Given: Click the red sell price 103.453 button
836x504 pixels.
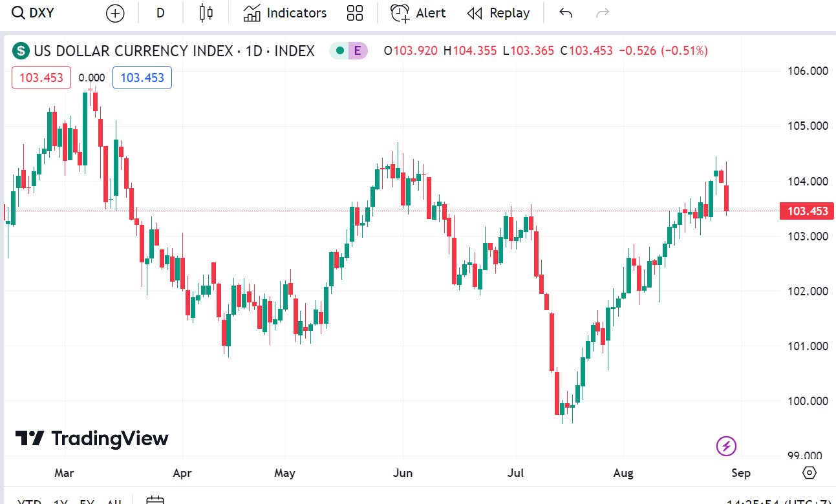Looking at the screenshot, I should pyautogui.click(x=41, y=78).
